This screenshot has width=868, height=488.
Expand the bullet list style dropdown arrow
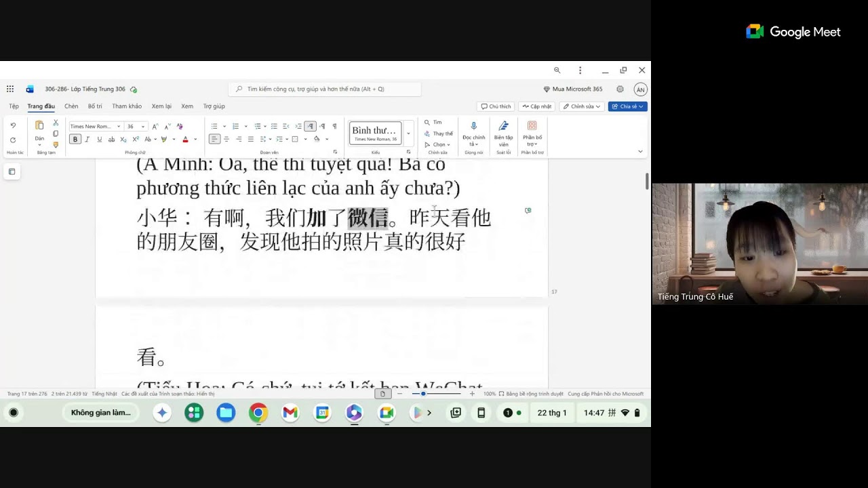[x=224, y=126]
